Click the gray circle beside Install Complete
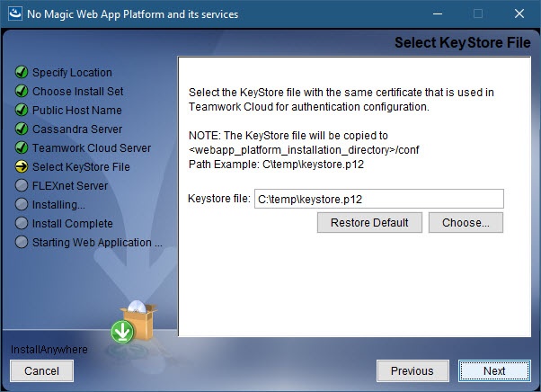The height and width of the screenshot is (392, 541). coord(22,223)
